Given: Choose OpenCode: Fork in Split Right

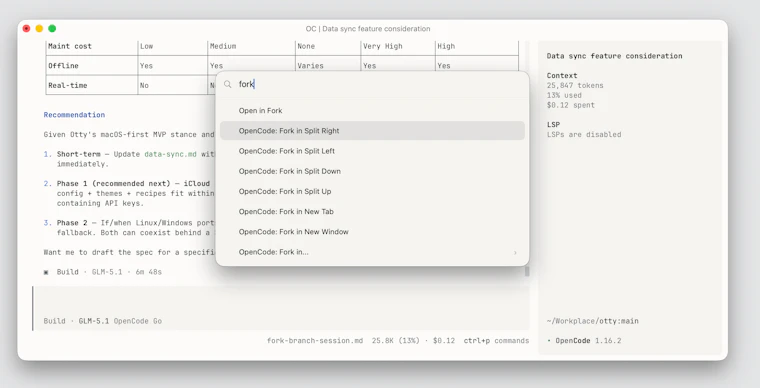Looking at the screenshot, I should [x=372, y=131].
